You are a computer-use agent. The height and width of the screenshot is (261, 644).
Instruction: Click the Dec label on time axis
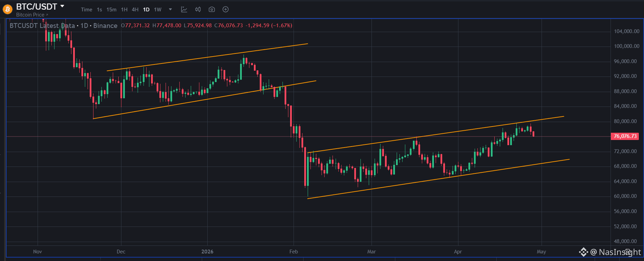click(x=121, y=252)
